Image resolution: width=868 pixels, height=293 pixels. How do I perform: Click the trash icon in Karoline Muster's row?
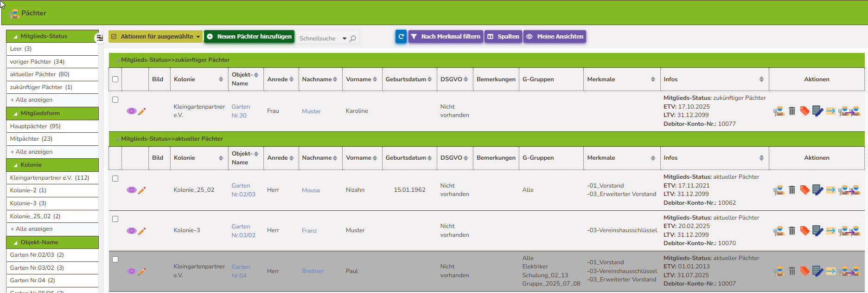[x=792, y=111]
